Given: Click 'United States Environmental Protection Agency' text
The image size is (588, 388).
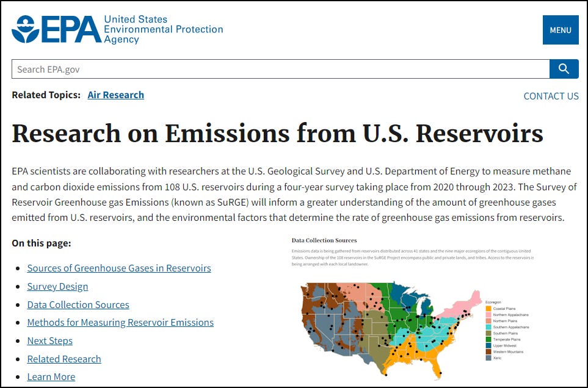Looking at the screenshot, I should [x=163, y=29].
